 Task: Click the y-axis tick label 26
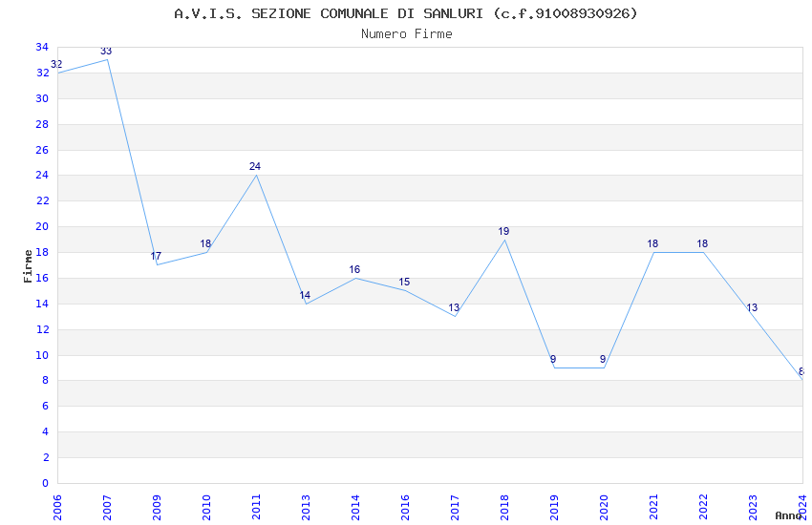[x=42, y=150]
